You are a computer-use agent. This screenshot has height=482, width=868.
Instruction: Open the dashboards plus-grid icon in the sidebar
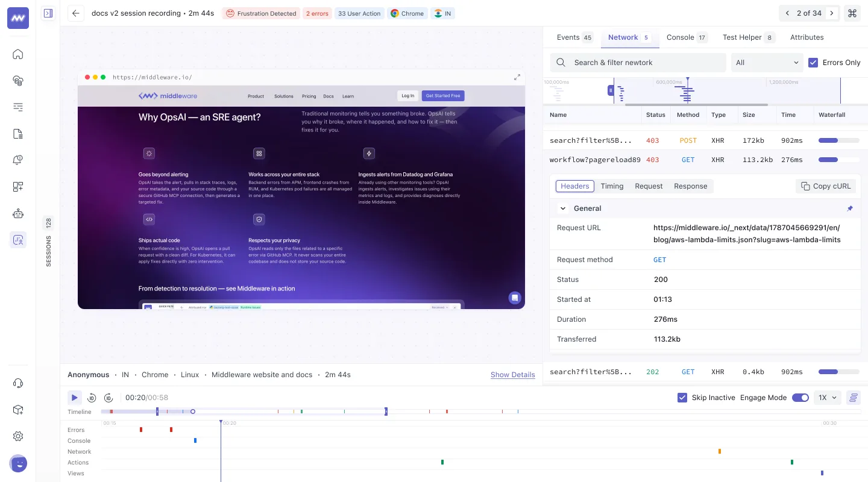click(x=18, y=187)
